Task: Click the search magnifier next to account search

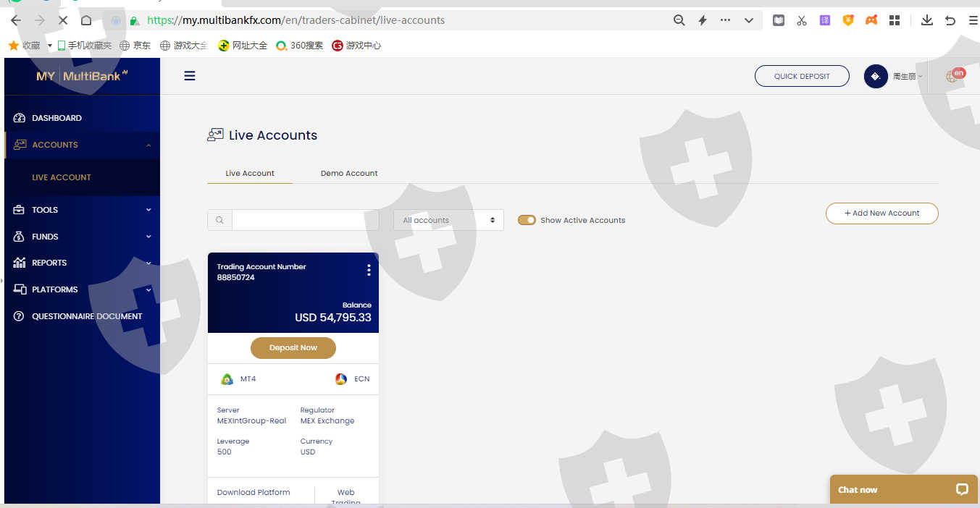Action: click(x=219, y=220)
